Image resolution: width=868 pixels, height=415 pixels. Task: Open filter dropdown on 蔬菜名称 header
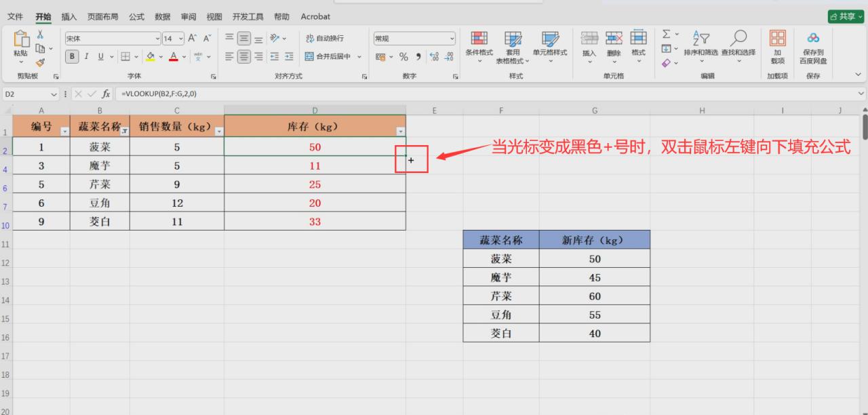tap(124, 132)
